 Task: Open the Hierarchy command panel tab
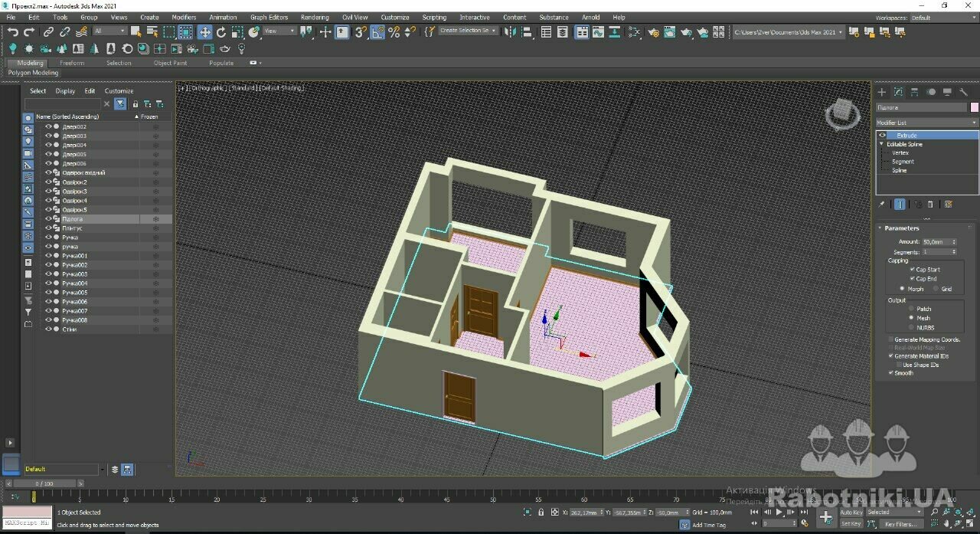click(914, 92)
